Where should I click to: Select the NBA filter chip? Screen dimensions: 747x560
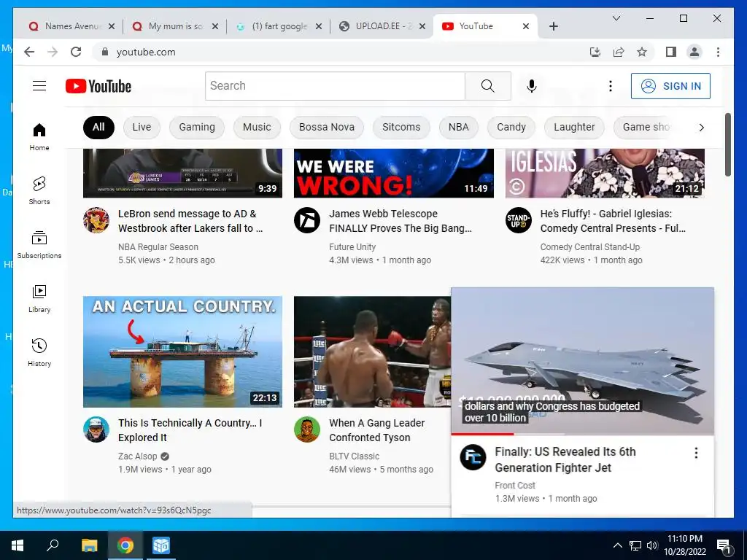458,127
